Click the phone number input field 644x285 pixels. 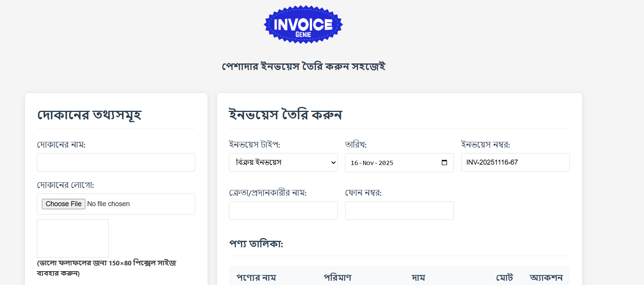pyautogui.click(x=399, y=211)
